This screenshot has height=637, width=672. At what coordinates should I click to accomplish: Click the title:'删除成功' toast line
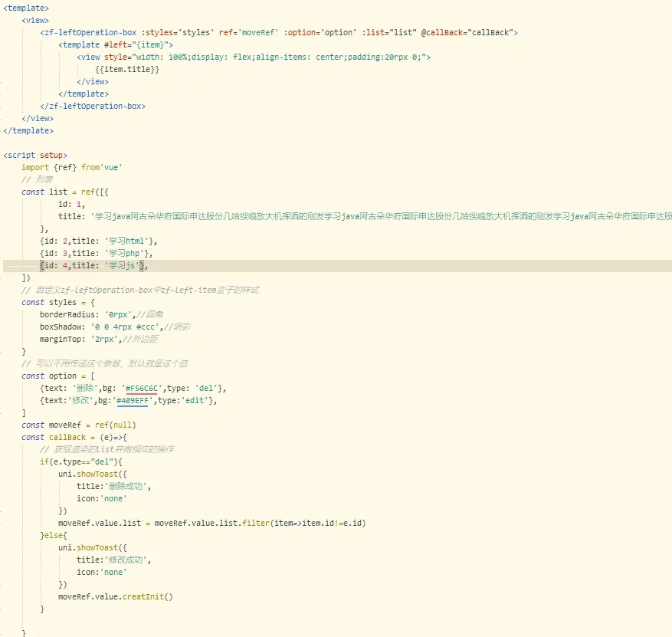point(113,487)
